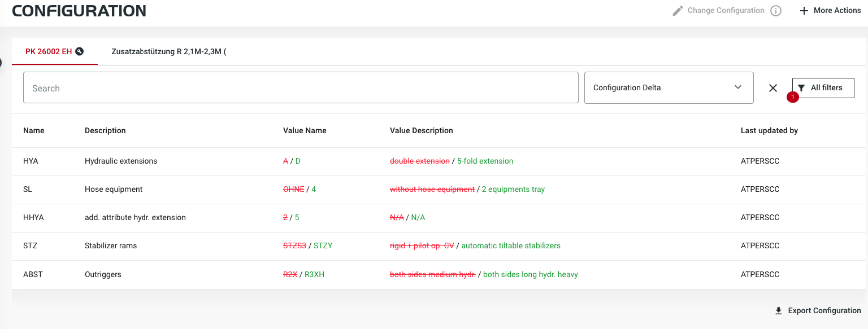Image resolution: width=868 pixels, height=329 pixels.
Task: Open the All filters panel
Action: coord(823,87)
